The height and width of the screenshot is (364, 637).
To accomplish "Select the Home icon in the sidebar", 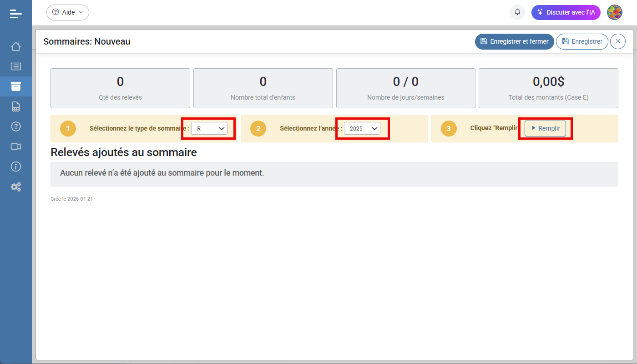I will (16, 46).
